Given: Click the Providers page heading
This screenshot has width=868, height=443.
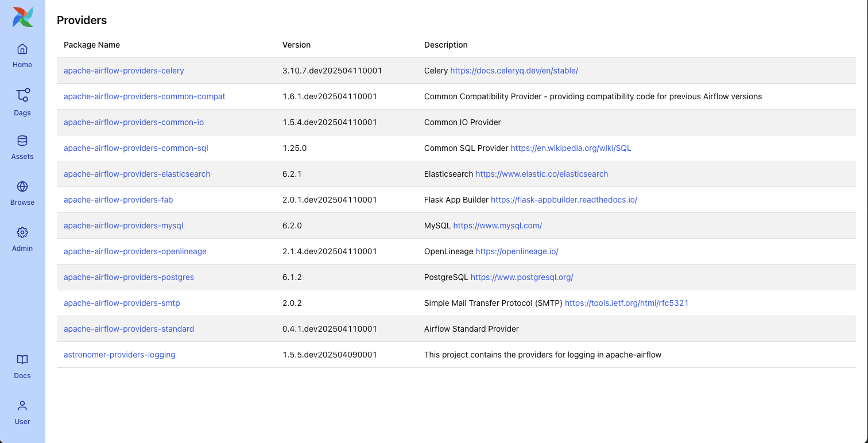Looking at the screenshot, I should pyautogui.click(x=82, y=20).
